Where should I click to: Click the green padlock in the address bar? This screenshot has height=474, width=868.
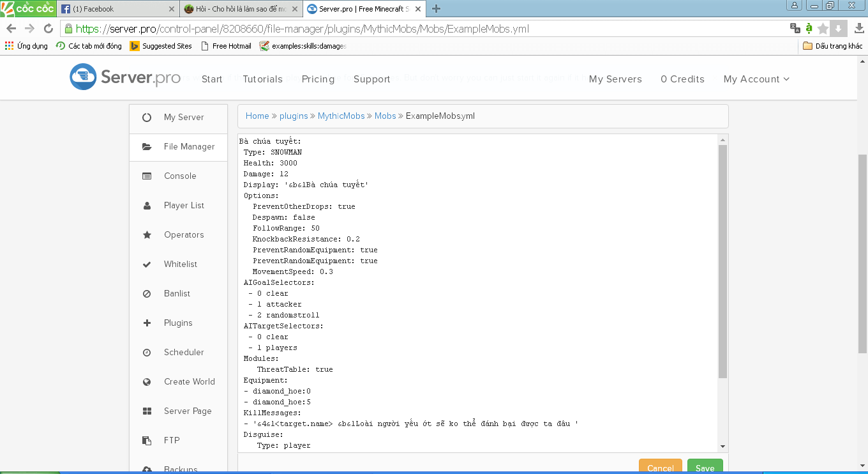(x=68, y=29)
